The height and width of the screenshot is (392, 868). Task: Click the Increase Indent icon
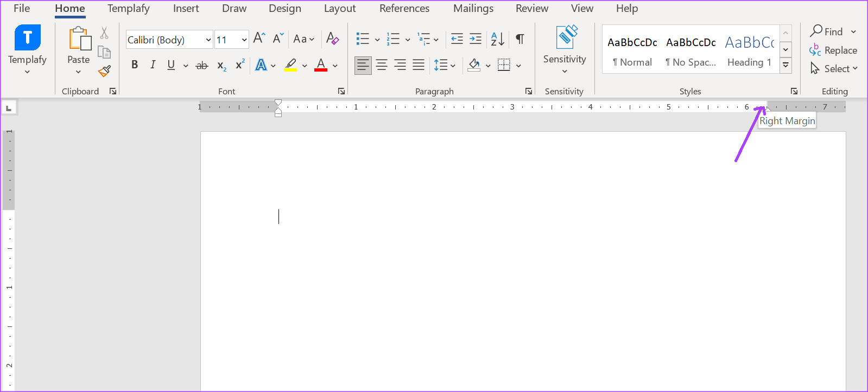point(476,38)
